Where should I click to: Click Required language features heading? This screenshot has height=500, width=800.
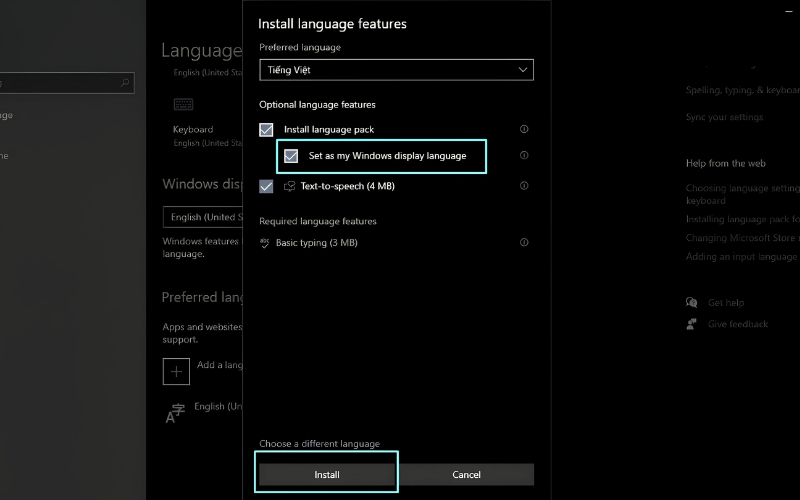coord(318,221)
